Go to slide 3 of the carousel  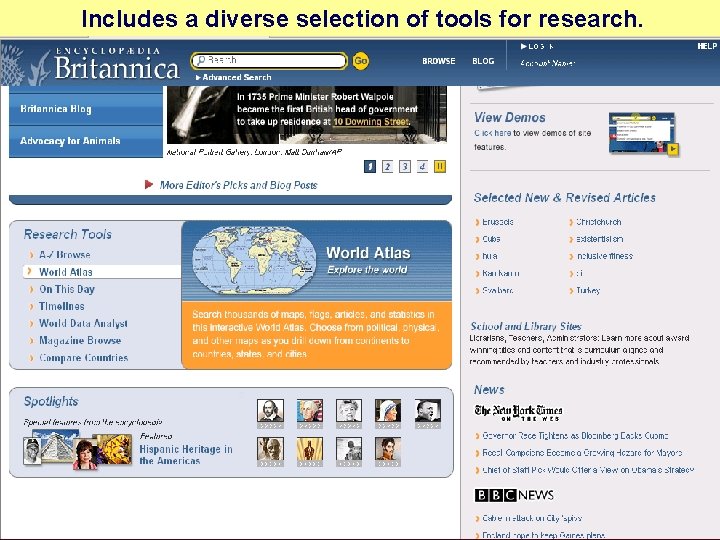405,166
